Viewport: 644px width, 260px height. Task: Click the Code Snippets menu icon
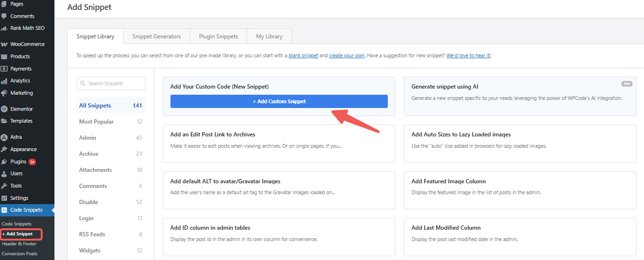[x=4, y=210]
